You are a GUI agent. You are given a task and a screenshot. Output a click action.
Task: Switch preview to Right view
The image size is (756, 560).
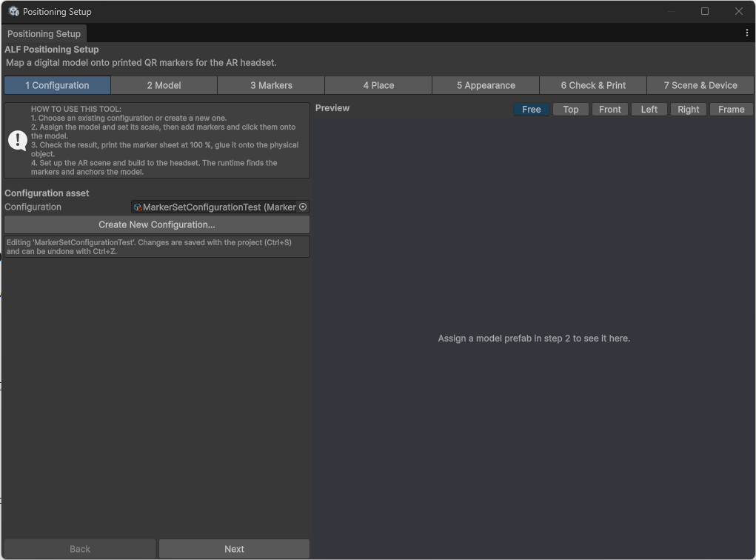pos(689,110)
